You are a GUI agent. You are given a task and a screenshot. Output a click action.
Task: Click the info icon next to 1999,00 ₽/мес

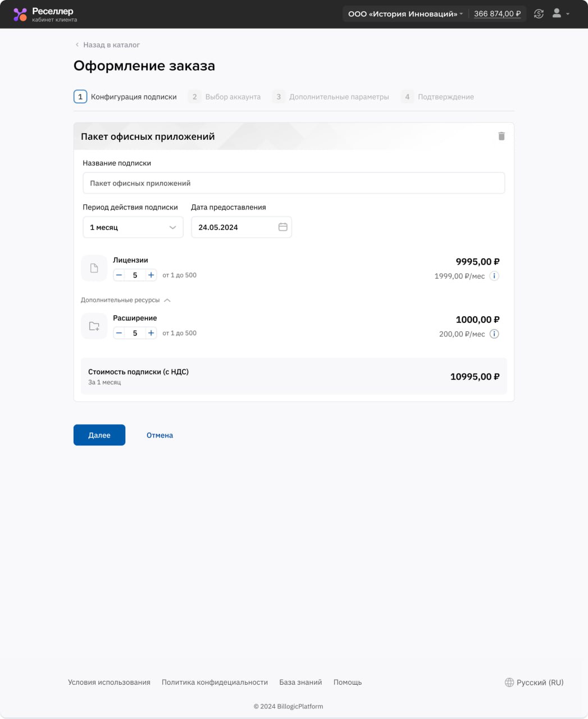tap(494, 276)
